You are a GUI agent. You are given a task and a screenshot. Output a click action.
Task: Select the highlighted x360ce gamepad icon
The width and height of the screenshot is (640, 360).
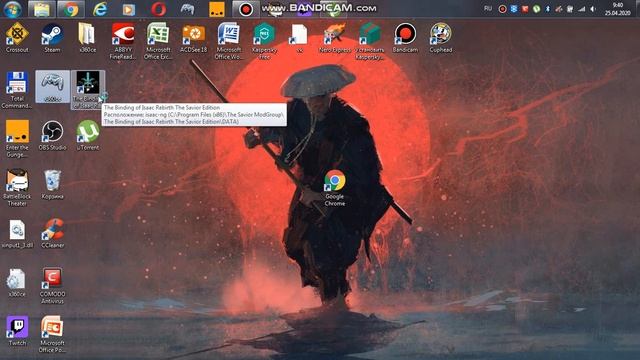(x=52, y=87)
